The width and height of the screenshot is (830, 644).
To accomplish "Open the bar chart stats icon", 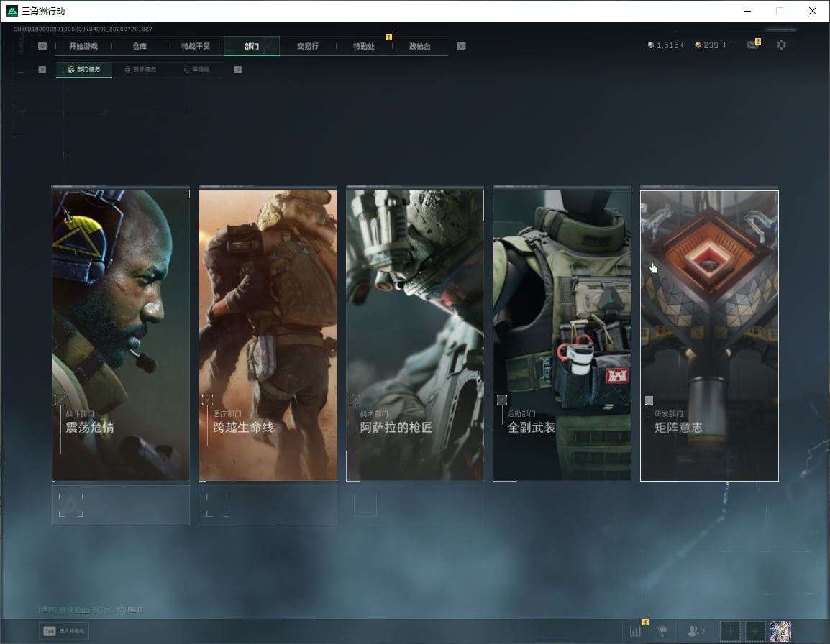I will click(x=636, y=631).
